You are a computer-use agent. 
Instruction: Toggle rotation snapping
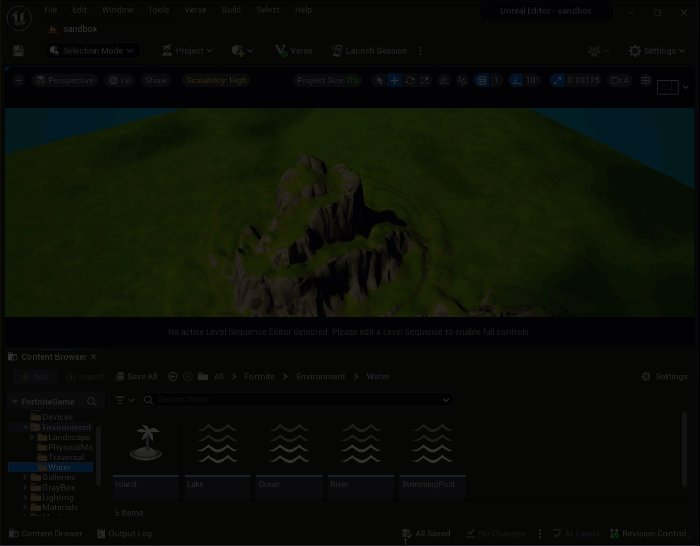click(x=516, y=80)
